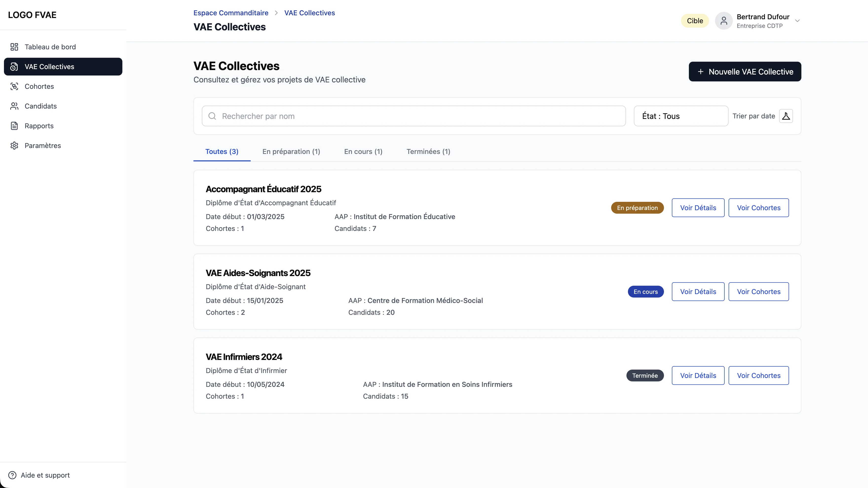Image resolution: width=868 pixels, height=488 pixels.
Task: Select the Terminées tab
Action: click(x=428, y=152)
